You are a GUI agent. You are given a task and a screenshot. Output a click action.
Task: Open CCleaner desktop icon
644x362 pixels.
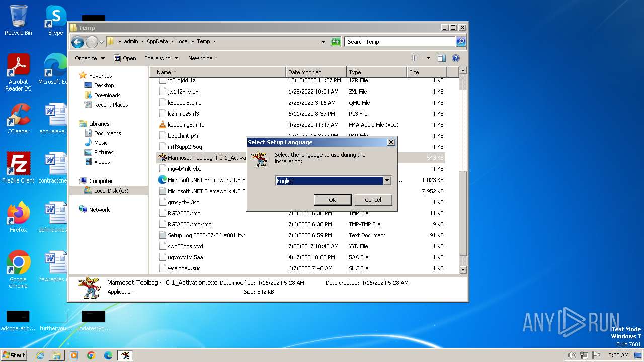point(18,119)
